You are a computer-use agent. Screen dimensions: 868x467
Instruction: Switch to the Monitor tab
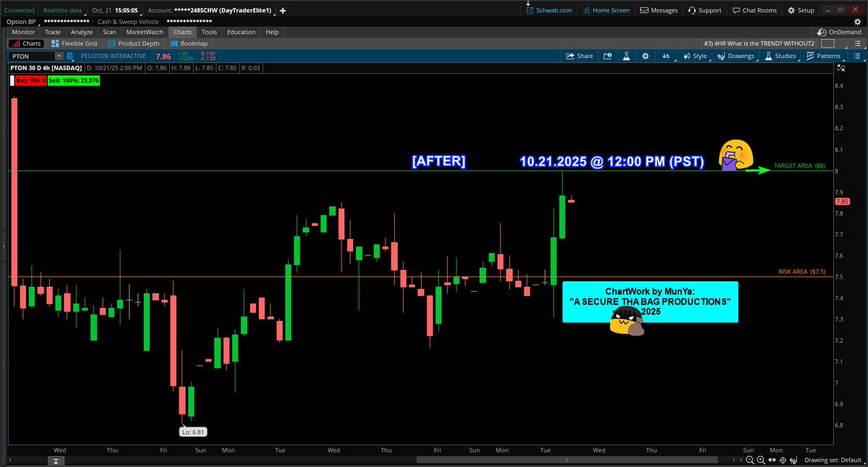click(23, 32)
